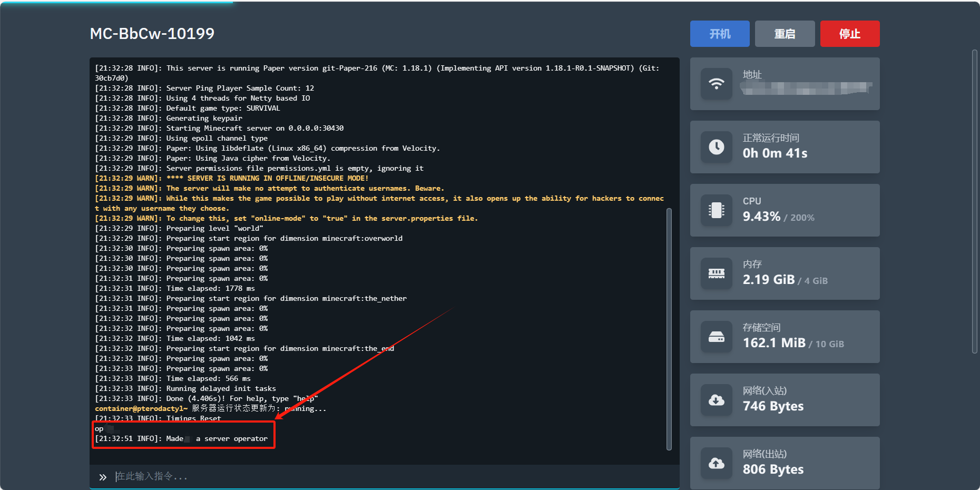
Task: Click the page scrollbar on the right edge
Action: 975,201
